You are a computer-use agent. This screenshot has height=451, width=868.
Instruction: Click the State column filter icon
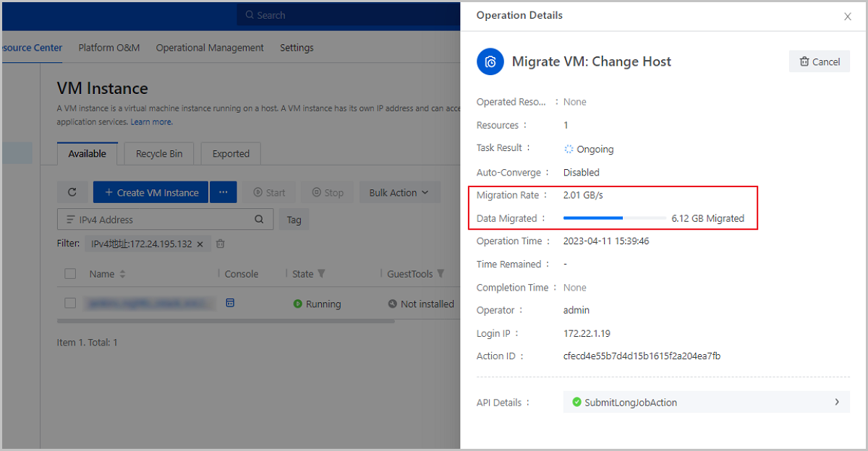point(321,274)
